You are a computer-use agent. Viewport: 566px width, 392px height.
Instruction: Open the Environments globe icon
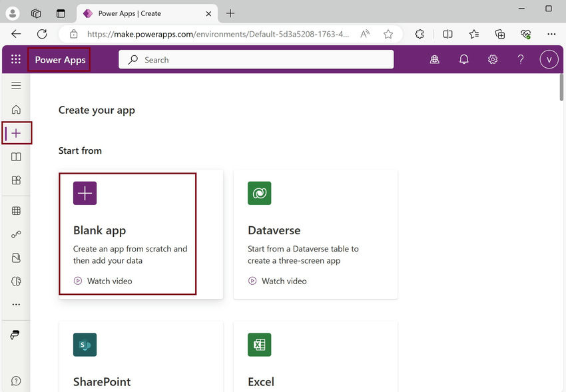coord(434,59)
